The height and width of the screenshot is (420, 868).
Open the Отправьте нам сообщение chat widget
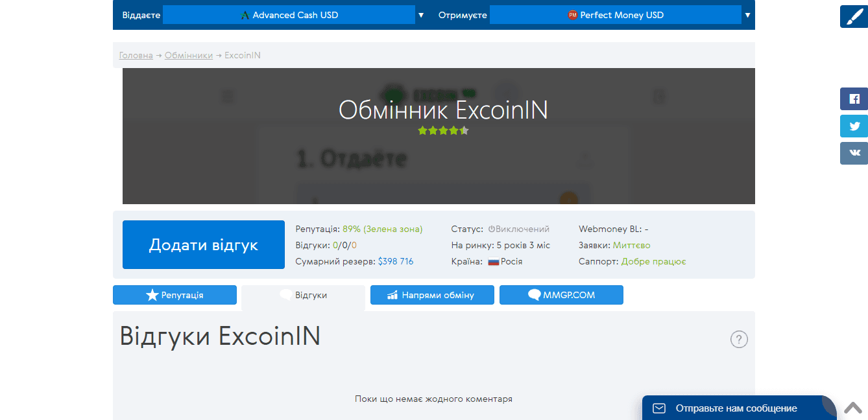[736, 408]
